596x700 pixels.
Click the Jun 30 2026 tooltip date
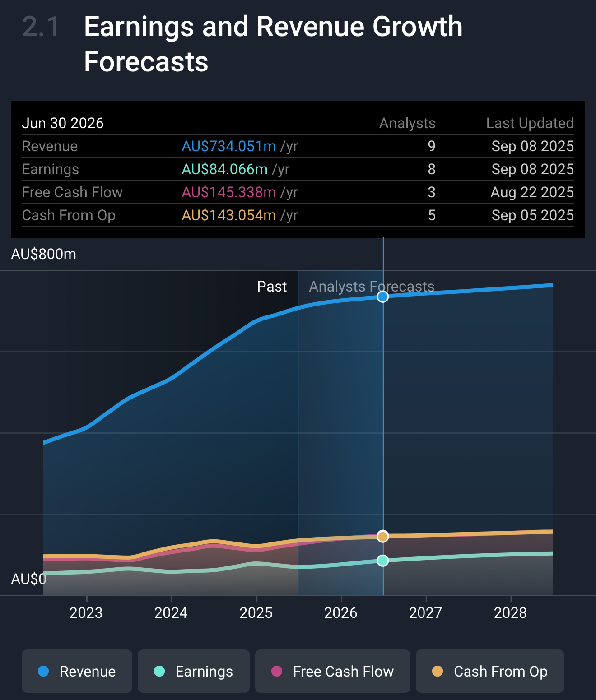[x=63, y=123]
